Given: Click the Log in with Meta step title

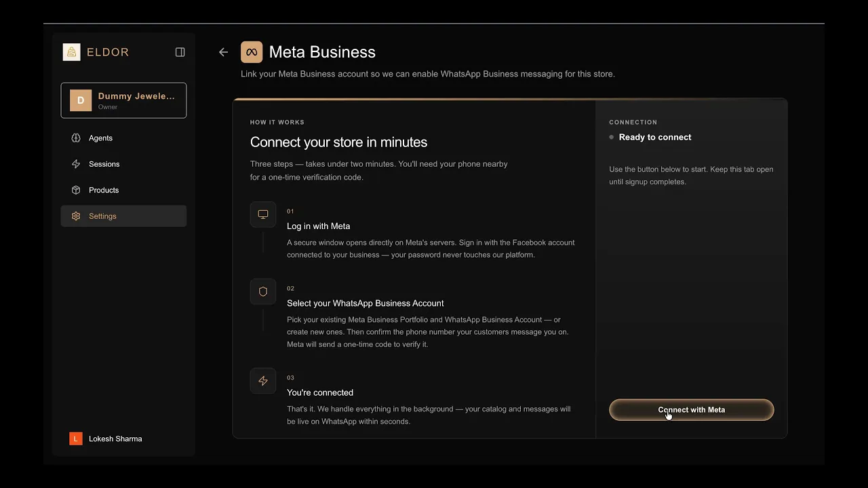Looking at the screenshot, I should point(319,226).
